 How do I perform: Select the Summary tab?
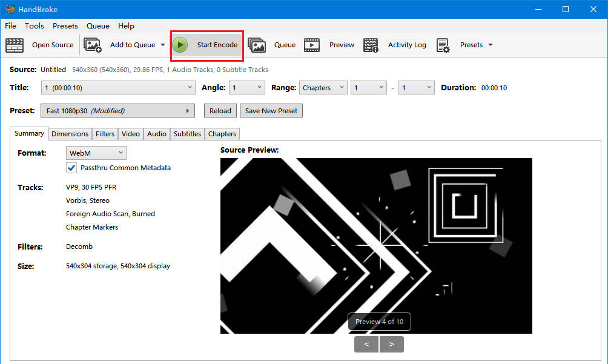29,133
